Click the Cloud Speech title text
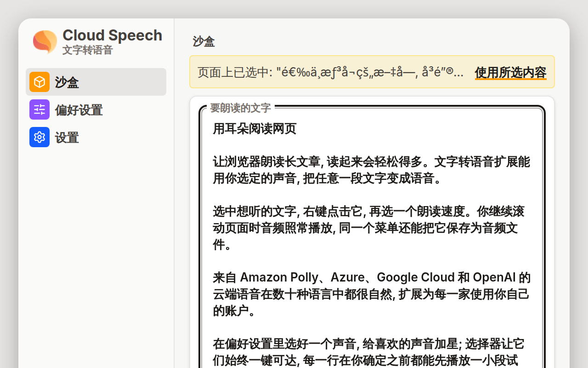588x368 pixels. (112, 35)
